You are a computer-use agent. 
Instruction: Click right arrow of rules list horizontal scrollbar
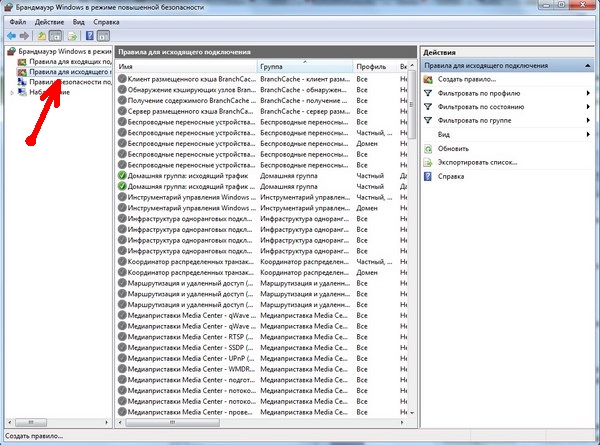tap(402, 422)
